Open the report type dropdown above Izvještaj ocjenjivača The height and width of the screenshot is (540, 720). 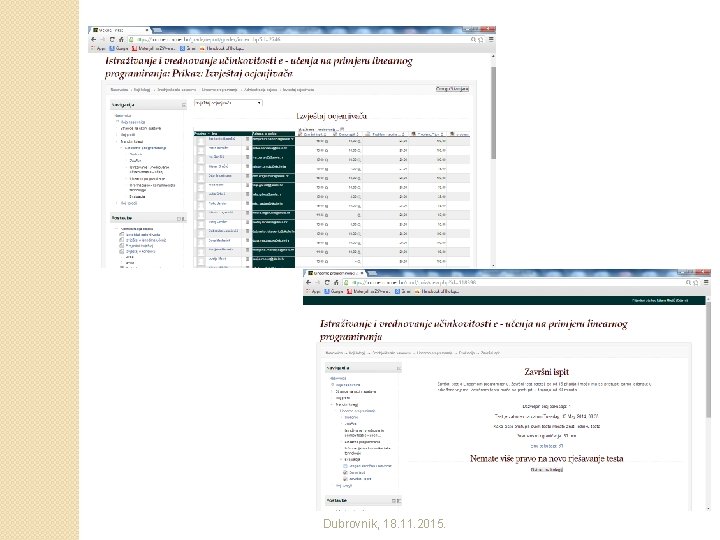[x=228, y=103]
